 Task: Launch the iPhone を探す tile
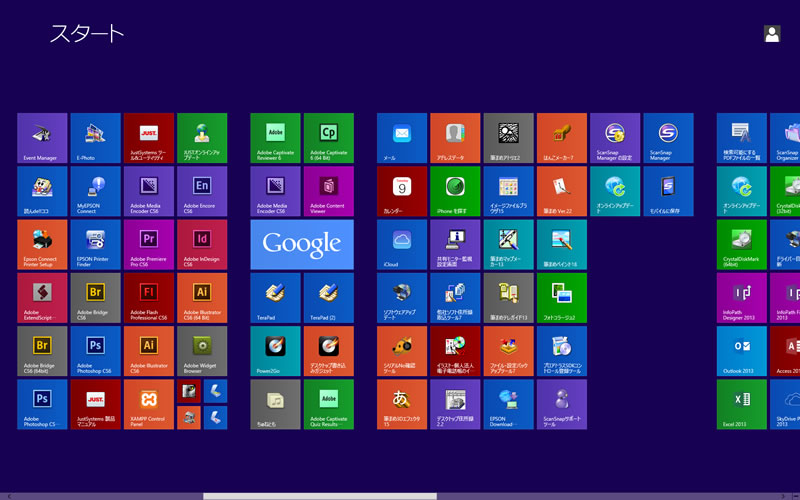455,191
